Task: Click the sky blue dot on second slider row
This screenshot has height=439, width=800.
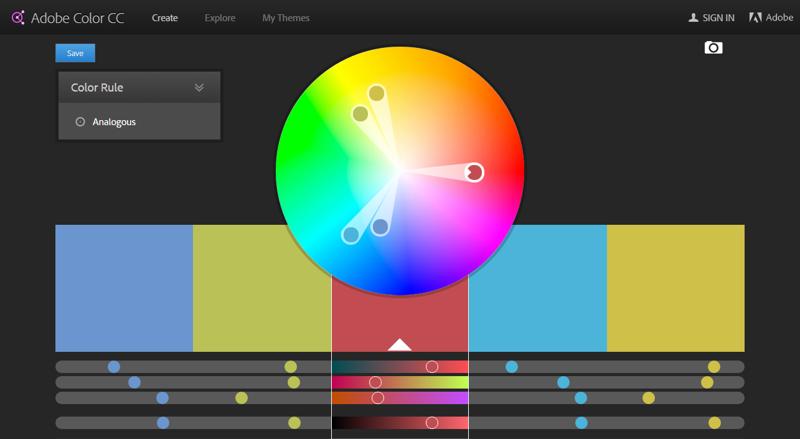Action: [563, 382]
